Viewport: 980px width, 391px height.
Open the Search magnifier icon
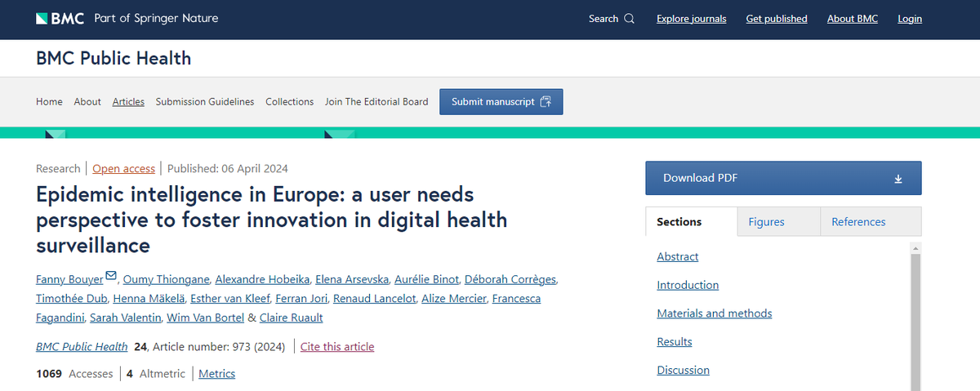(629, 19)
